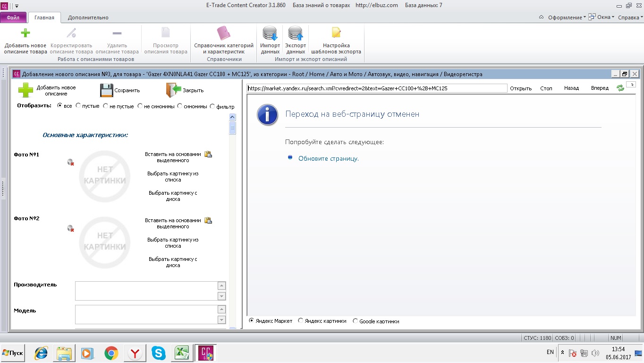Click the Модель field down arrow
The width and height of the screenshot is (644, 363).
tap(221, 320)
